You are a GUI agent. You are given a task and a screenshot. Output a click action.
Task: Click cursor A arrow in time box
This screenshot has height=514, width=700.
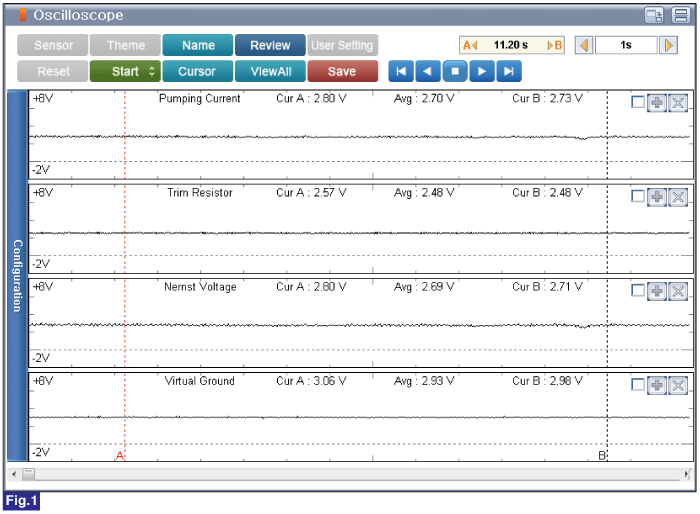pyautogui.click(x=470, y=45)
